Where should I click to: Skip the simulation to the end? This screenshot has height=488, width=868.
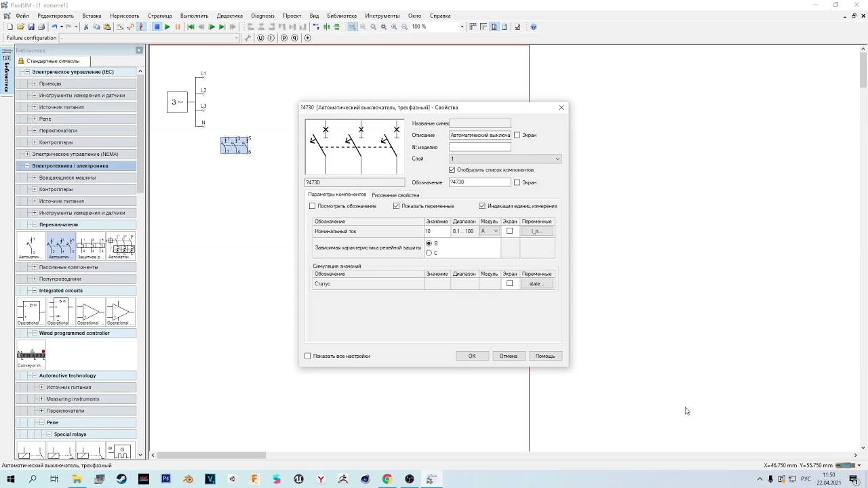point(233,27)
